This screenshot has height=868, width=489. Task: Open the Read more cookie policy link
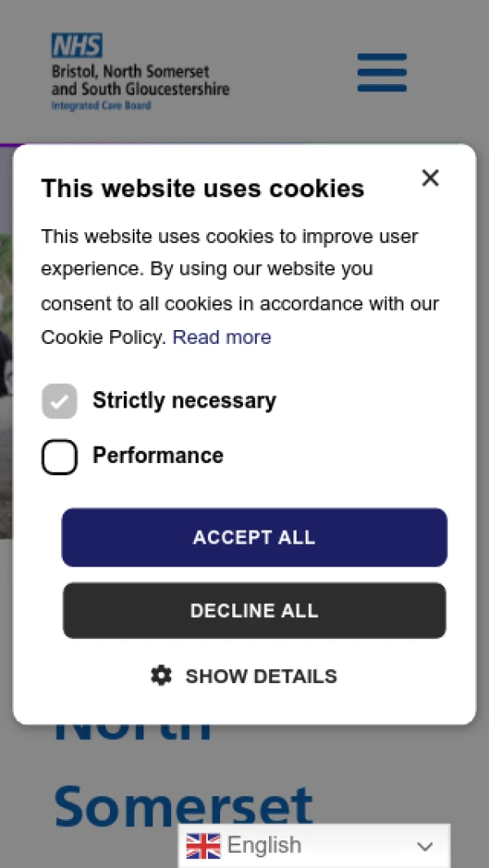[x=222, y=337]
